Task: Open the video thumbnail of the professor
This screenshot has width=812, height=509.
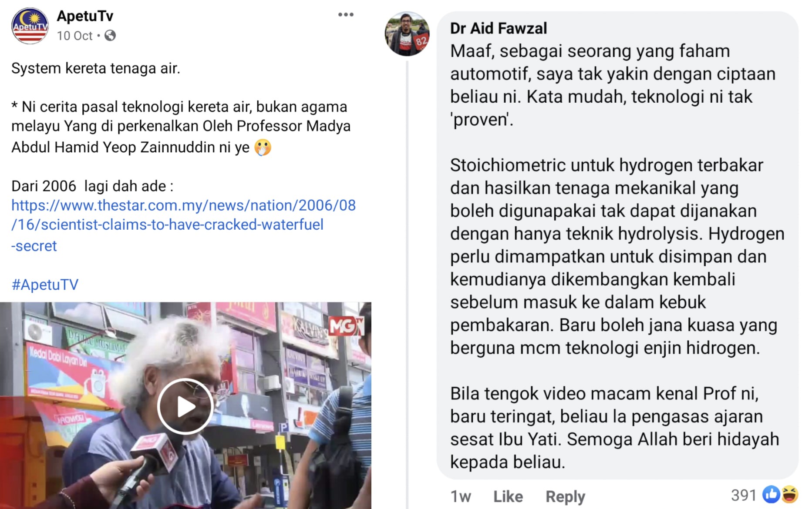Action: [185, 405]
